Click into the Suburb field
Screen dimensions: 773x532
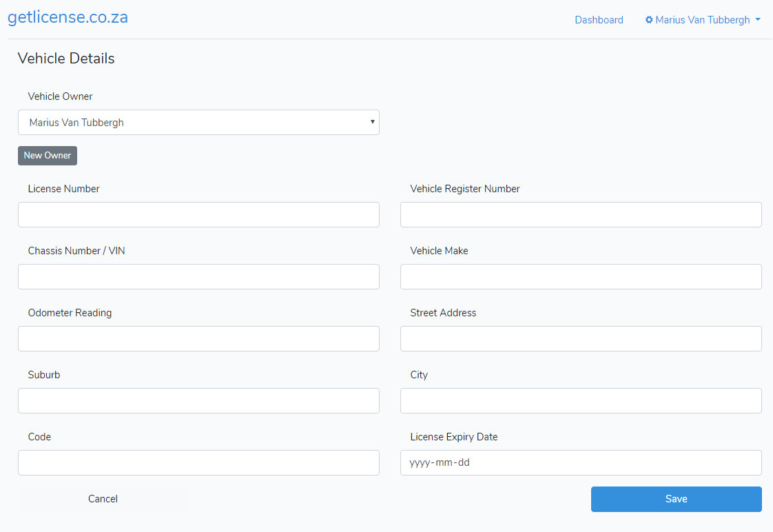point(198,400)
